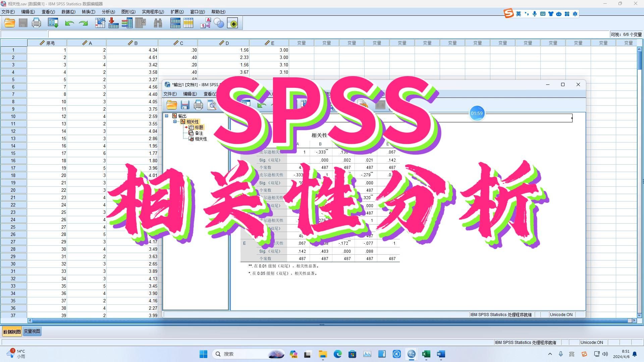Select column header B in data grid

coord(132,43)
